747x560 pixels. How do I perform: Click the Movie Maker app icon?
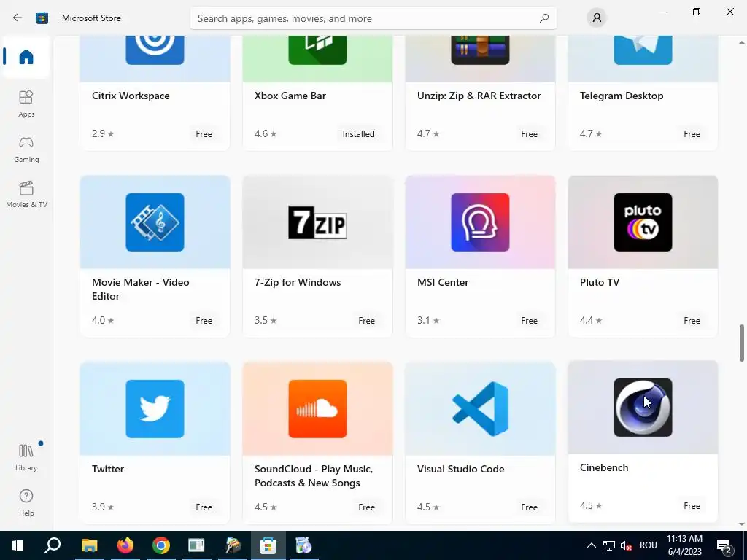[155, 222]
